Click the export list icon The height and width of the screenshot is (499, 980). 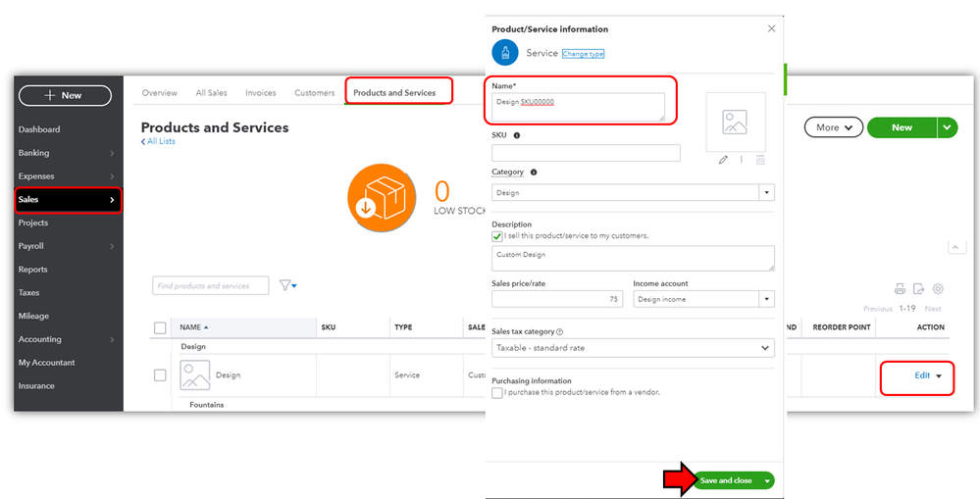[x=918, y=288]
